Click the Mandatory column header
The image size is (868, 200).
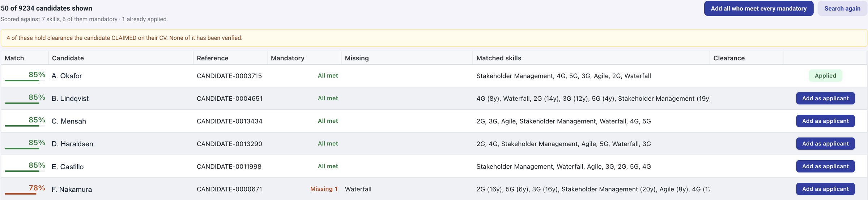[304, 58]
